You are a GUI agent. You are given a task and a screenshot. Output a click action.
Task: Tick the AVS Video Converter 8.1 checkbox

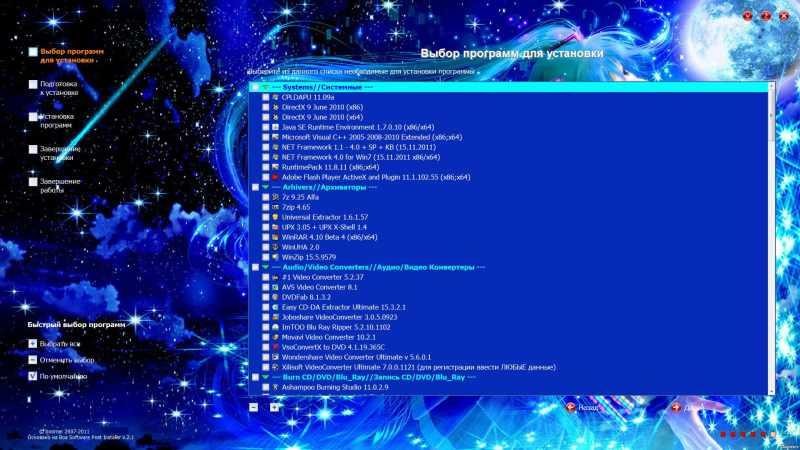(265, 287)
